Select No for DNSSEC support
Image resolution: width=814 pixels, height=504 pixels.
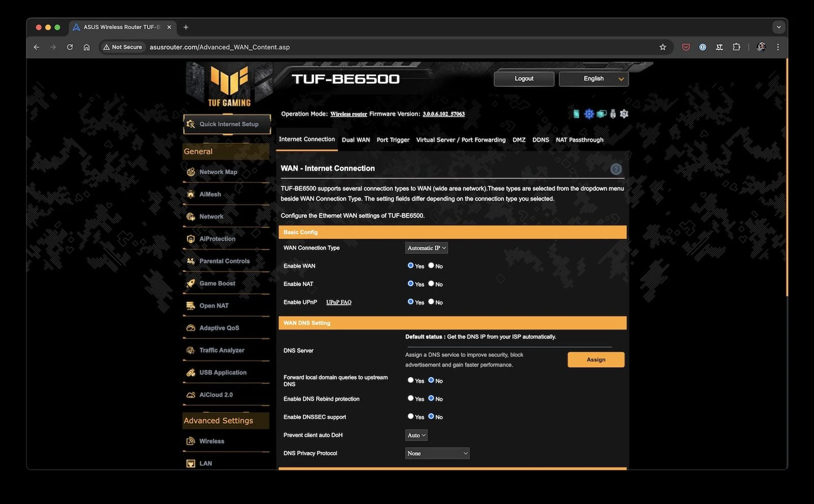(x=431, y=417)
